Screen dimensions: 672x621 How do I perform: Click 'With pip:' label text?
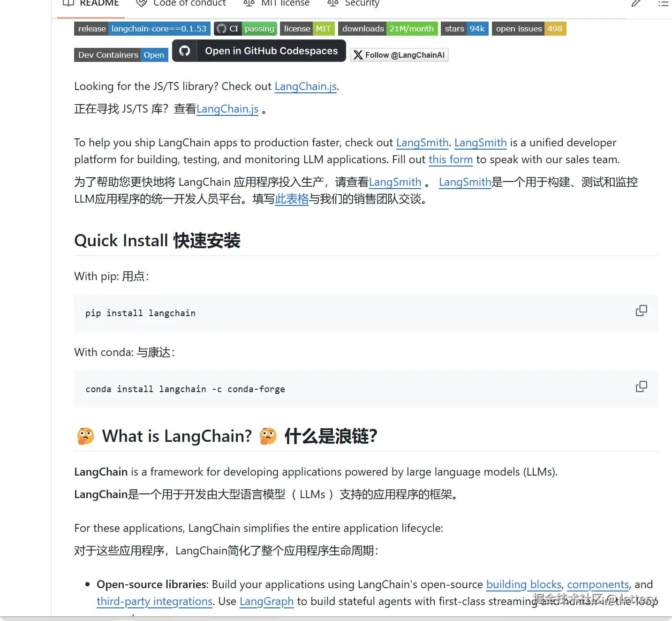[97, 276]
